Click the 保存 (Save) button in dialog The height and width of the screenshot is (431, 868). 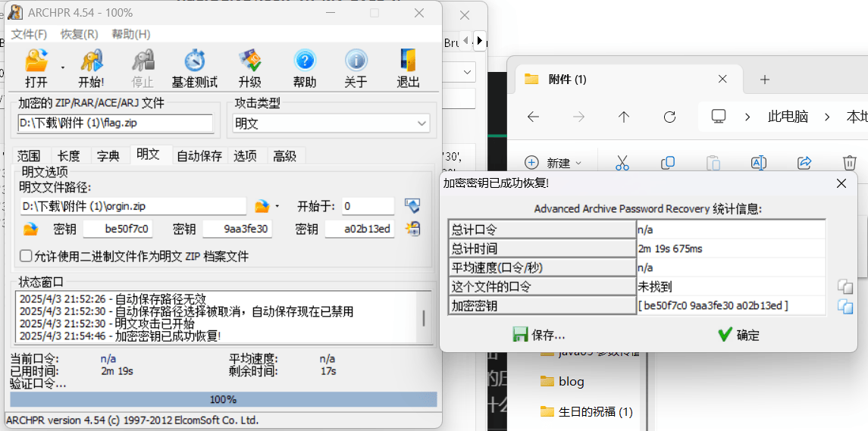pyautogui.click(x=538, y=335)
